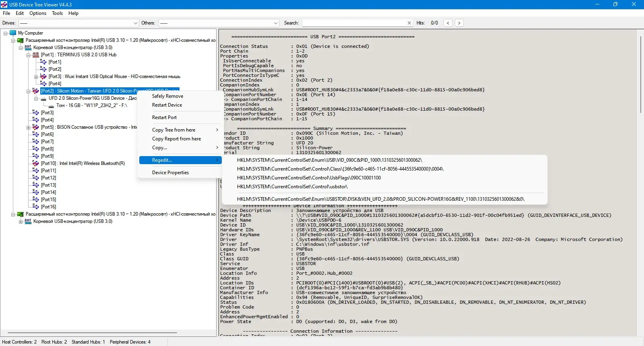Click the empty [Port6] icon

(36, 134)
